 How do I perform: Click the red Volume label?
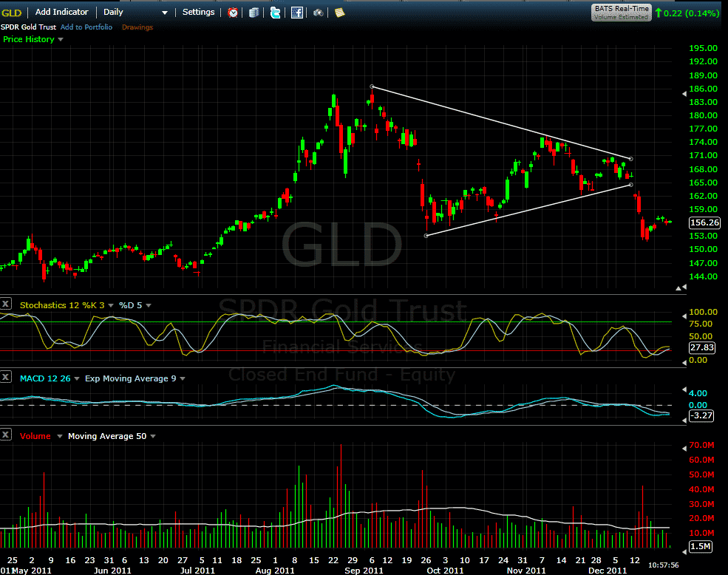click(35, 436)
